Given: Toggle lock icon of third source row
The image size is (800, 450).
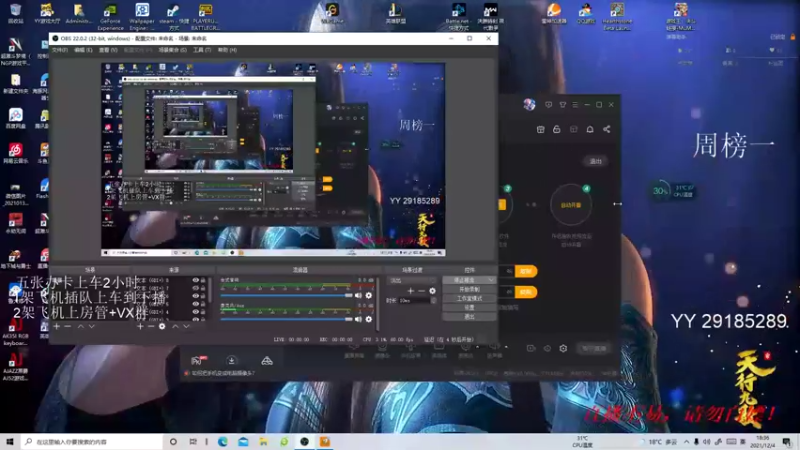Looking at the screenshot, I should [x=203, y=296].
